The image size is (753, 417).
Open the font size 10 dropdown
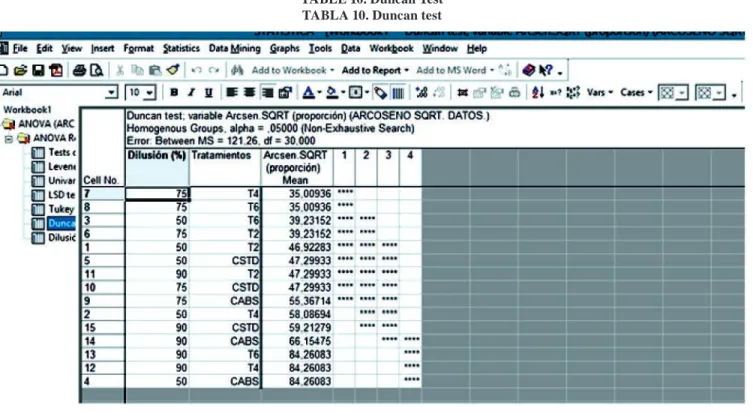(x=150, y=93)
